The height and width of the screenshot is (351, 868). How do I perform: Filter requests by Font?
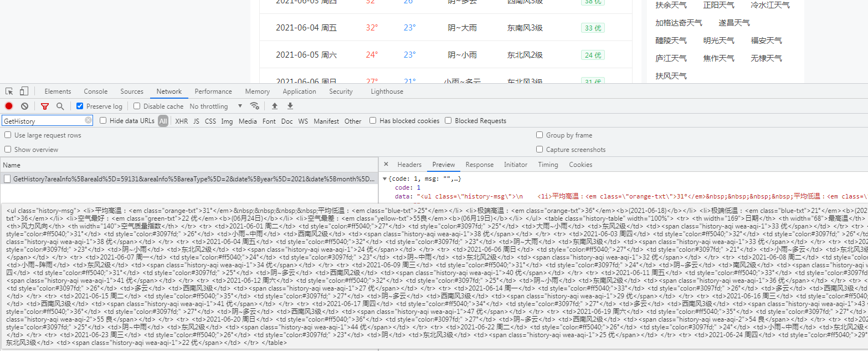[269, 121]
